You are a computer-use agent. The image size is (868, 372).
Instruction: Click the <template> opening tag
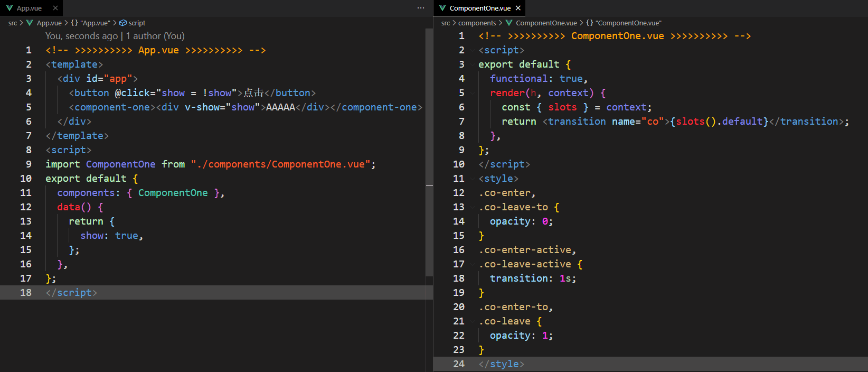click(x=74, y=64)
